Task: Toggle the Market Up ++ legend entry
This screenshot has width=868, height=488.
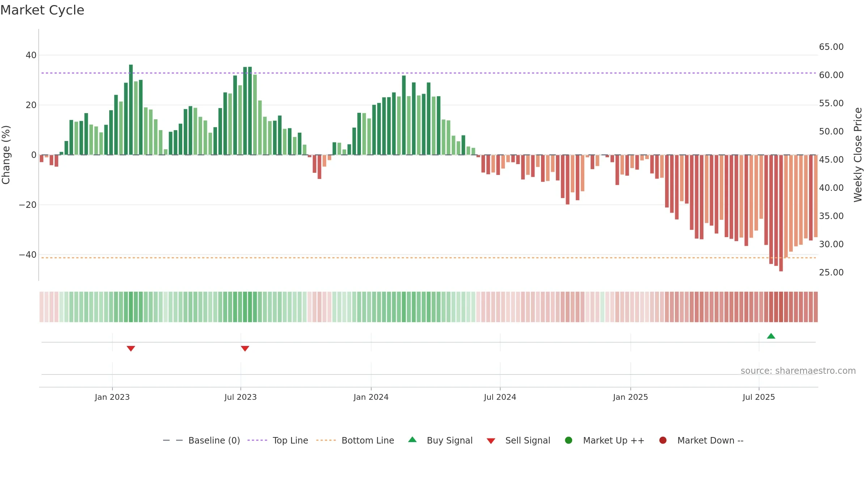Action: pyautogui.click(x=604, y=440)
